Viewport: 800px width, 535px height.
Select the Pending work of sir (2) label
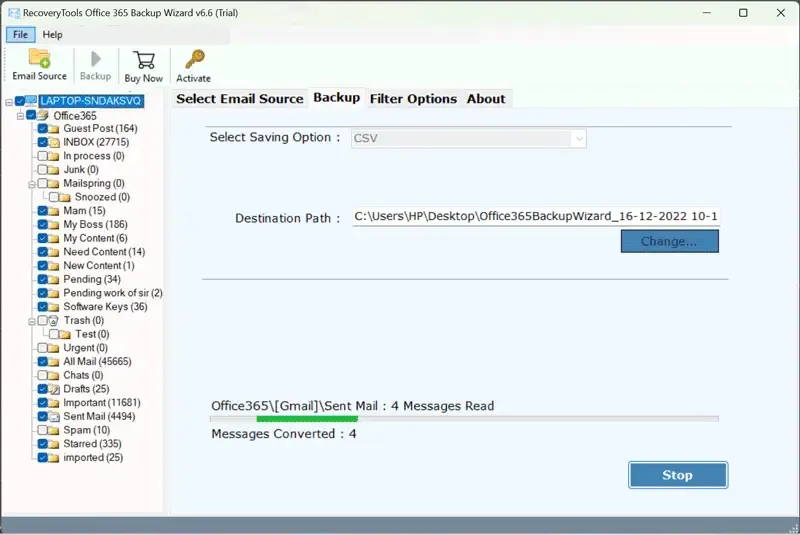click(x=113, y=293)
